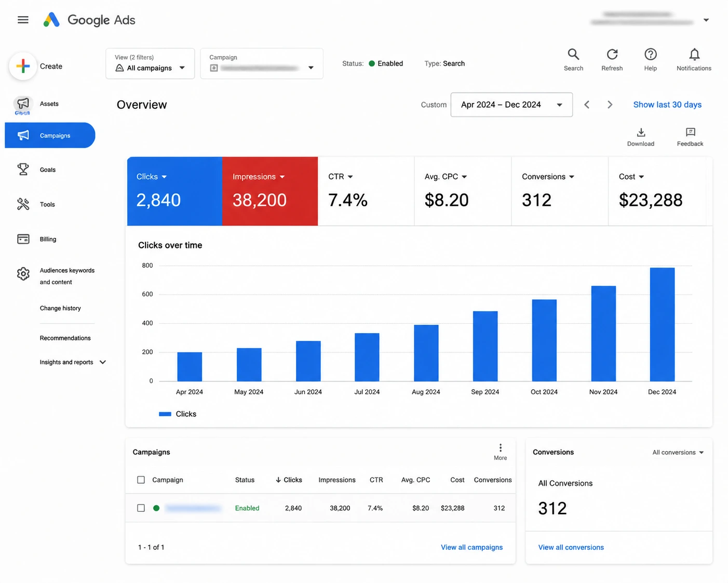Image resolution: width=728 pixels, height=583 pixels.
Task: Open the hamburger main menu
Action: pyautogui.click(x=23, y=20)
